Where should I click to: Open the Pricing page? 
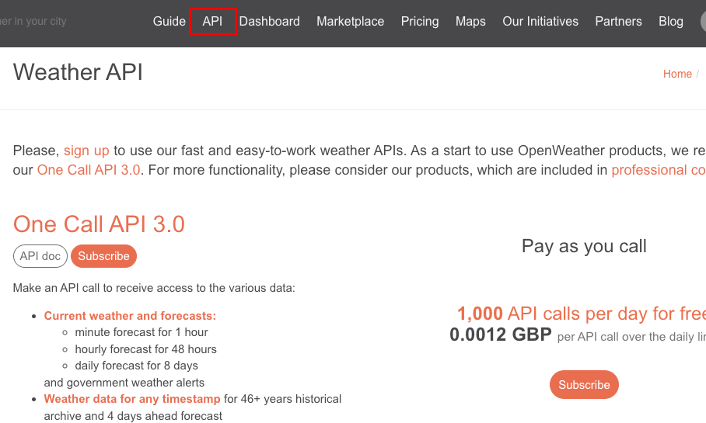420,21
